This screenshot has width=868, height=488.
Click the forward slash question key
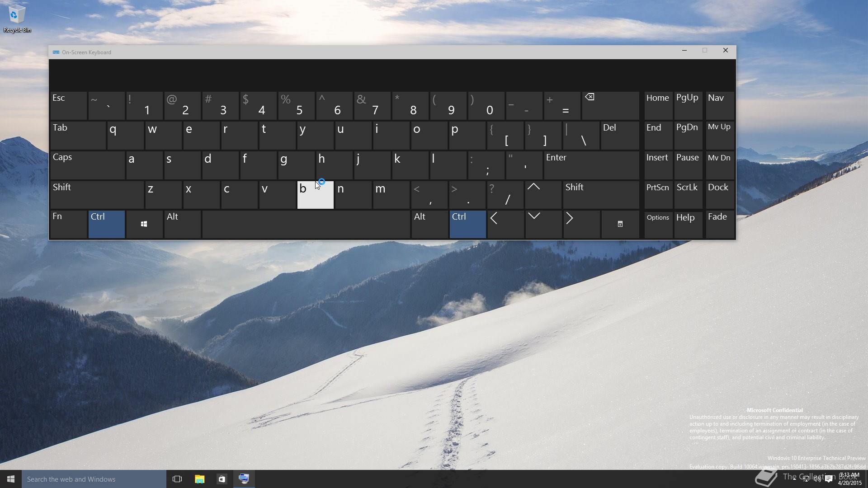click(505, 195)
